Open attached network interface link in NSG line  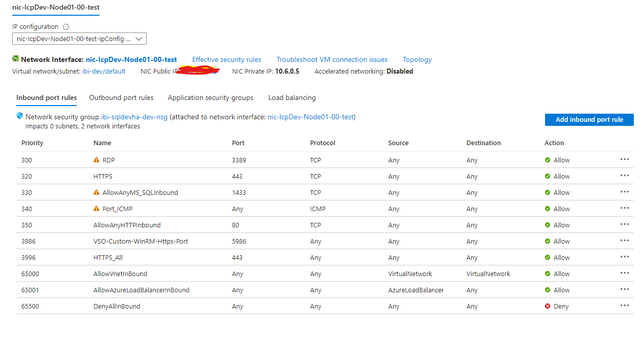(311, 117)
